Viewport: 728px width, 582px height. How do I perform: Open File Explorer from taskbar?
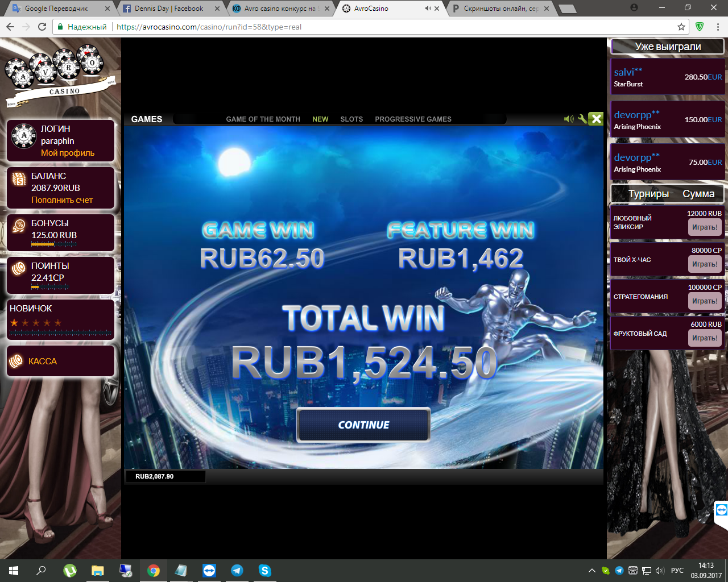pos(98,571)
